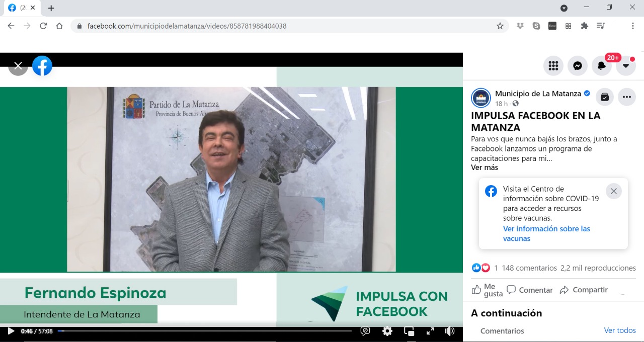Select the Facebook browser tab

tap(21, 8)
